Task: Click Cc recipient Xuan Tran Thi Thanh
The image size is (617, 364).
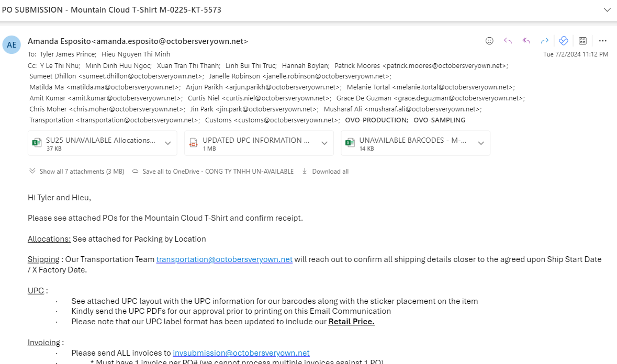Action: click(x=188, y=66)
